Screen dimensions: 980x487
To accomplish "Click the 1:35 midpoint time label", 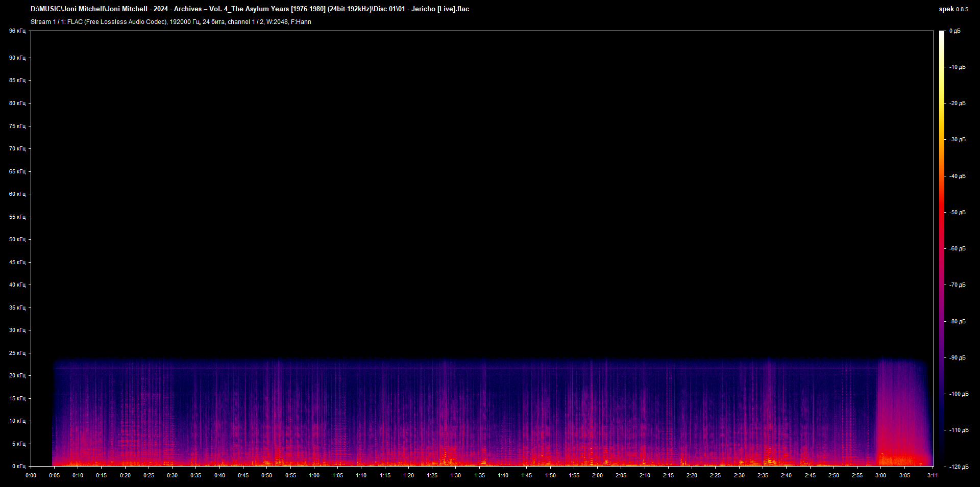I will click(480, 475).
